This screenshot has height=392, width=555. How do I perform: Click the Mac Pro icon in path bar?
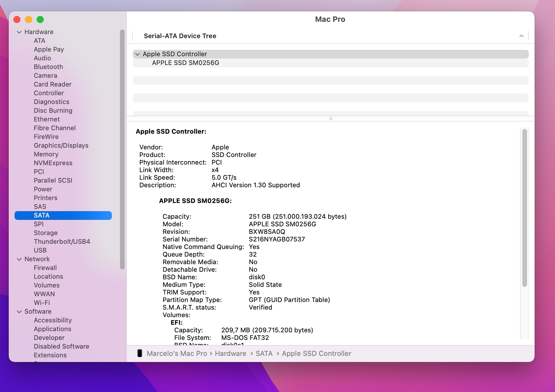pyautogui.click(x=140, y=353)
